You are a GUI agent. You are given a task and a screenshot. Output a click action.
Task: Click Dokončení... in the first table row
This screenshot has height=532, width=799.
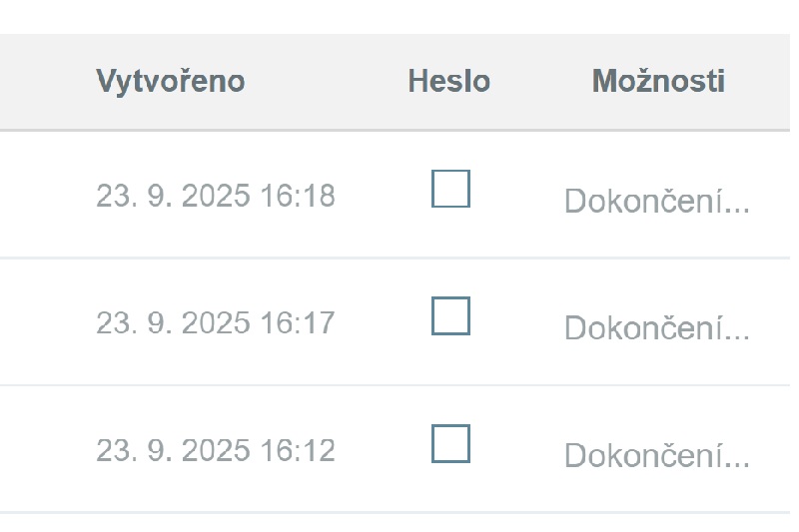[657, 201]
